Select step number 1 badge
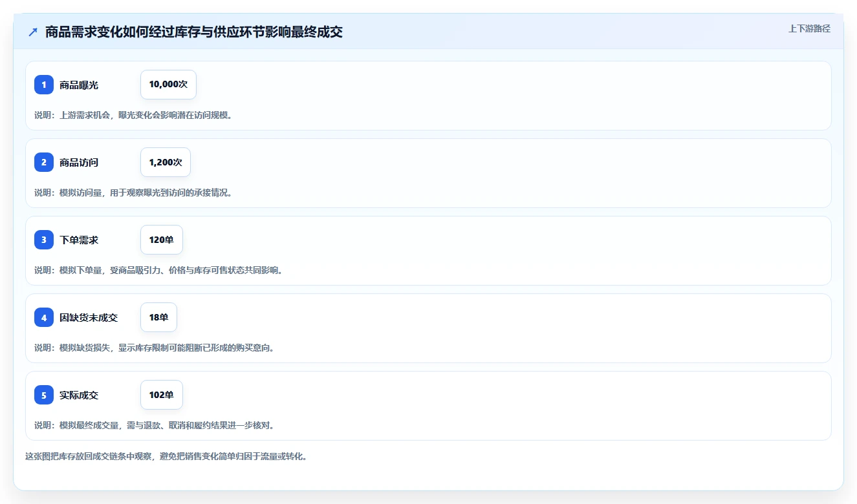Image resolution: width=857 pixels, height=504 pixels. click(44, 85)
